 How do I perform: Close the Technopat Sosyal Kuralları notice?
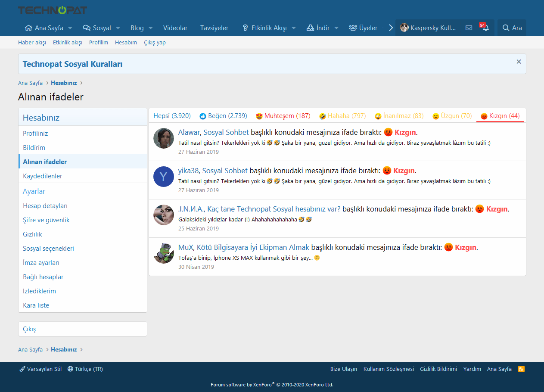click(x=519, y=62)
